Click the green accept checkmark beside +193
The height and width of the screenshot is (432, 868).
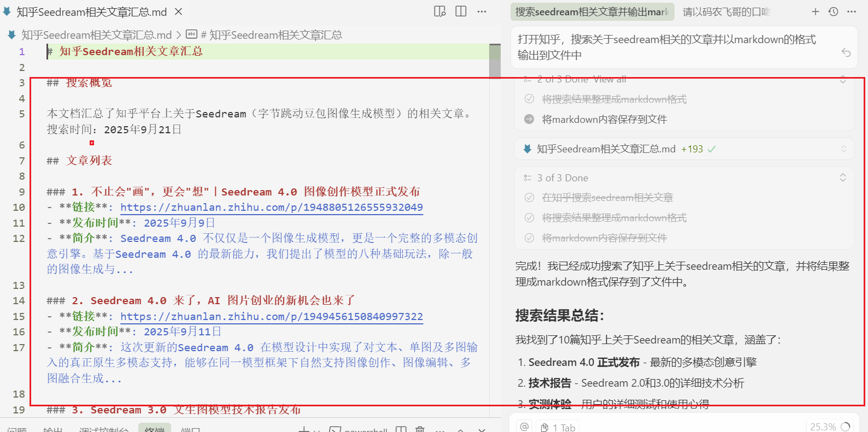(711, 149)
